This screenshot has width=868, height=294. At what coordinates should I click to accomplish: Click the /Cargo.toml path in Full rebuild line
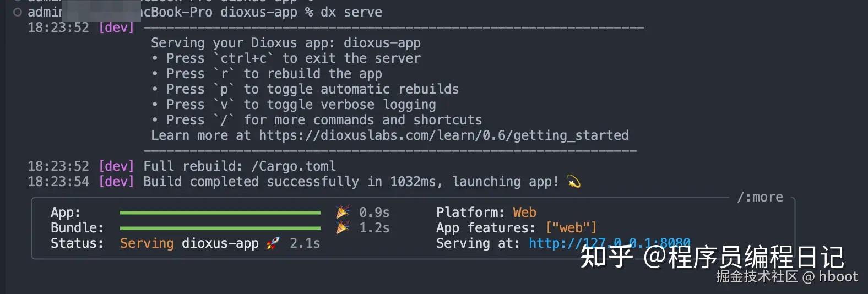coord(293,166)
